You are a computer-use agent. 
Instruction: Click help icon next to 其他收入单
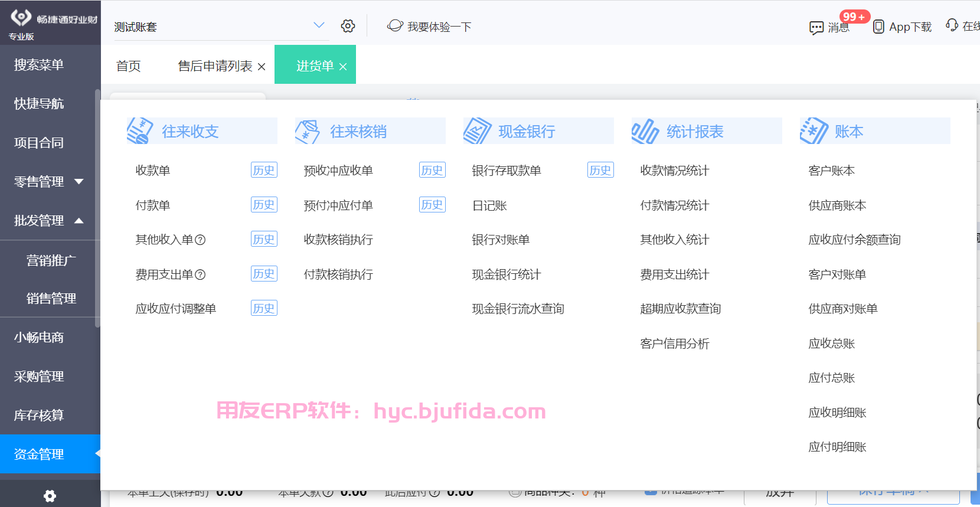[x=200, y=240]
